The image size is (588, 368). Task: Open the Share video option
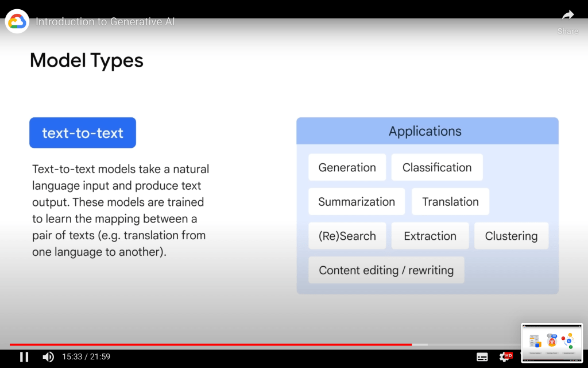point(567,21)
